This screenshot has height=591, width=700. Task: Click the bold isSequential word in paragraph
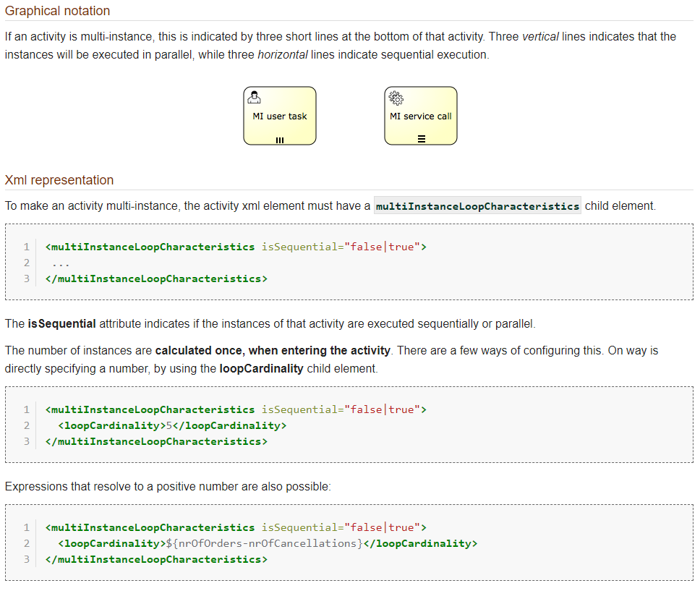(62, 324)
